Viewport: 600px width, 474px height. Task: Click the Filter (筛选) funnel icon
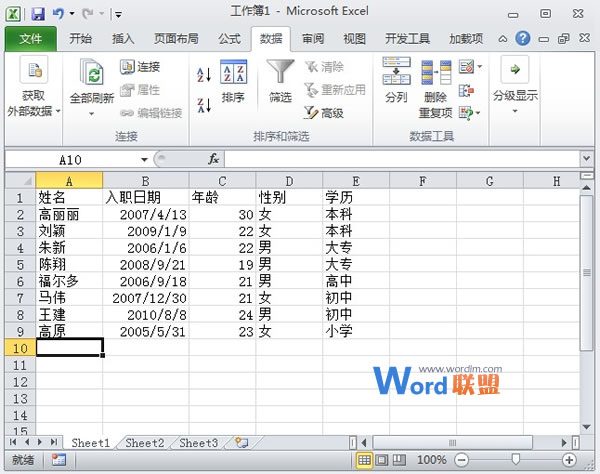tap(279, 74)
